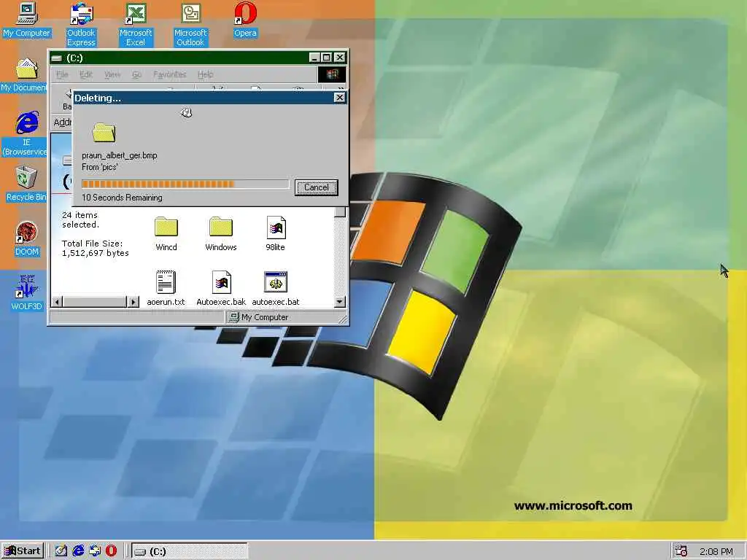Select the Windows folder
The width and height of the screenshot is (747, 560).
pyautogui.click(x=221, y=234)
